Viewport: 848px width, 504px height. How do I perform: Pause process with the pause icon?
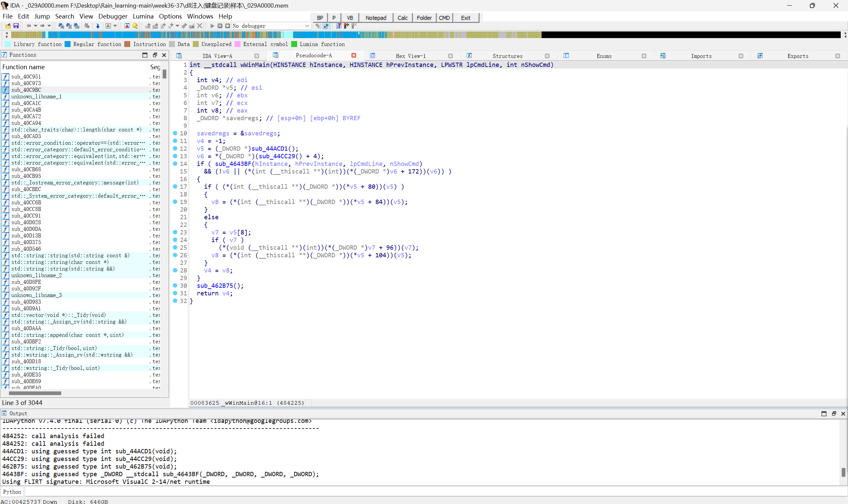point(220,26)
